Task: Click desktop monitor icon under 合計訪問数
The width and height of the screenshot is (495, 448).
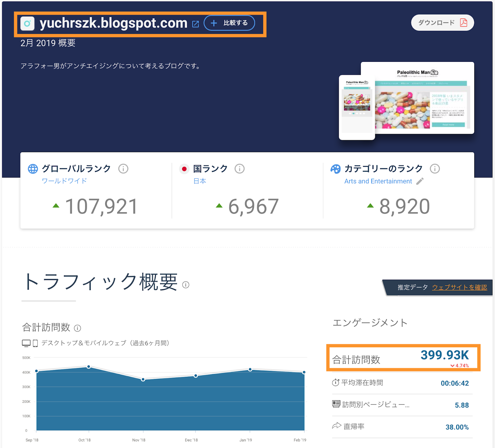Action: 26,343
